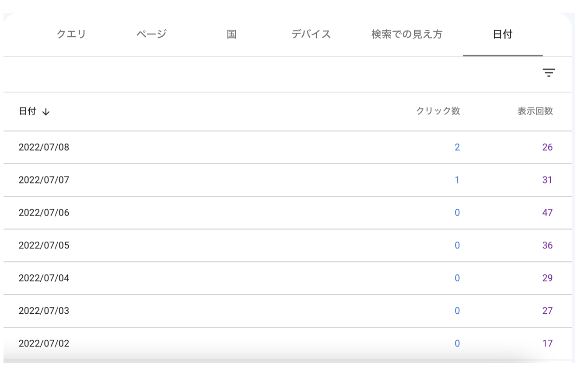This screenshot has width=588, height=374.
Task: Toggle sort arrow beside 日付 header
Action: click(46, 112)
